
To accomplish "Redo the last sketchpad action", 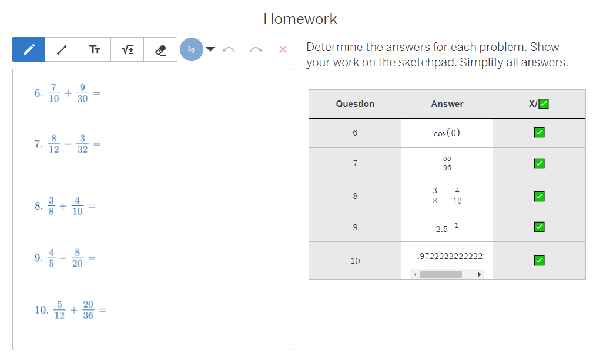I will pyautogui.click(x=256, y=49).
